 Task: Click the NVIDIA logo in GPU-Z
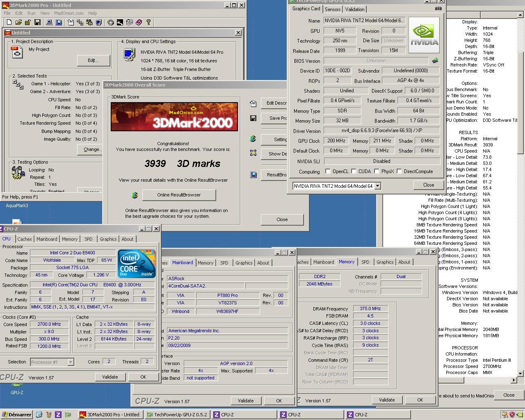tap(424, 35)
